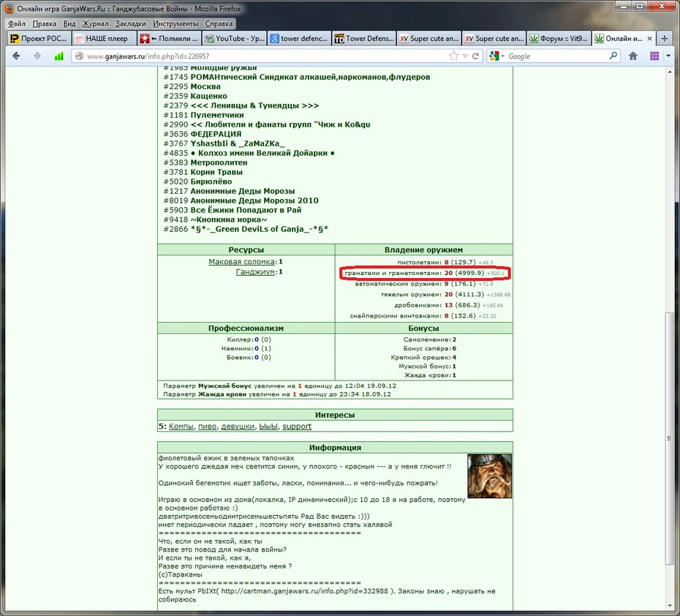Click the vertical scrollbar thumb
Image resolution: width=680 pixels, height=616 pixels.
670,438
